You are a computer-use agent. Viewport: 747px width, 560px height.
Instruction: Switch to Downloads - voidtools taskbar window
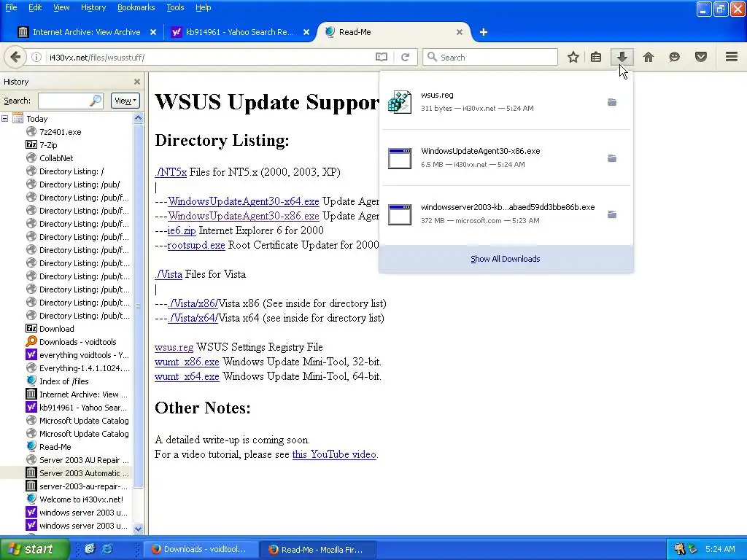tap(201, 549)
